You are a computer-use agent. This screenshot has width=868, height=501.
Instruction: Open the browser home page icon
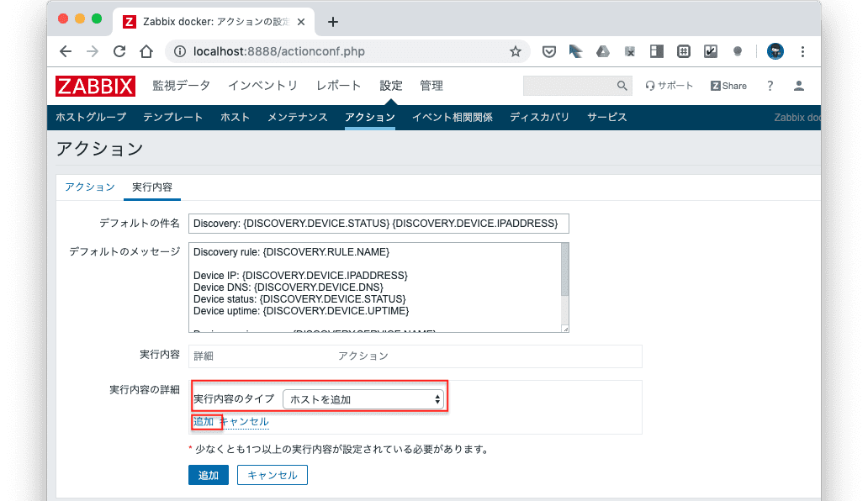[x=146, y=51]
